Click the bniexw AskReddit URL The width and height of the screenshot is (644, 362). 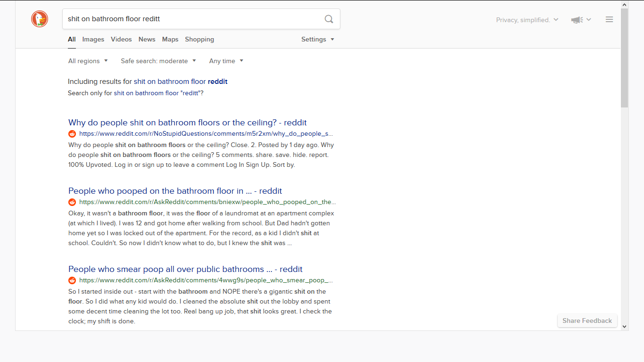click(x=207, y=202)
